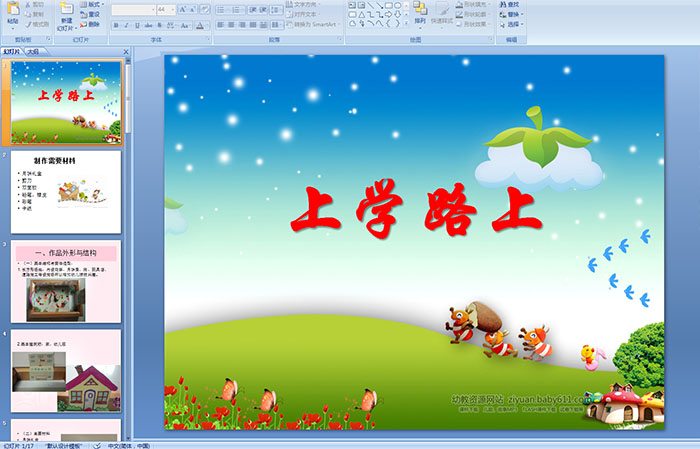This screenshot has height=449, width=700.
Task: Align text right
Action: pyautogui.click(x=242, y=25)
